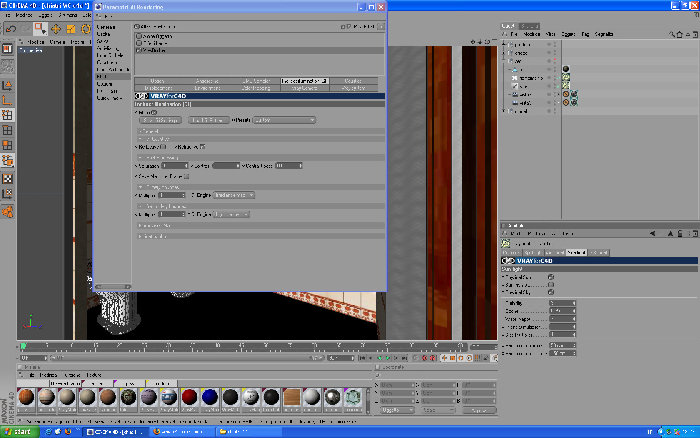Image resolution: width=700 pixels, height=438 pixels.
Task: Open the GI presets dropdown
Action: tap(284, 120)
